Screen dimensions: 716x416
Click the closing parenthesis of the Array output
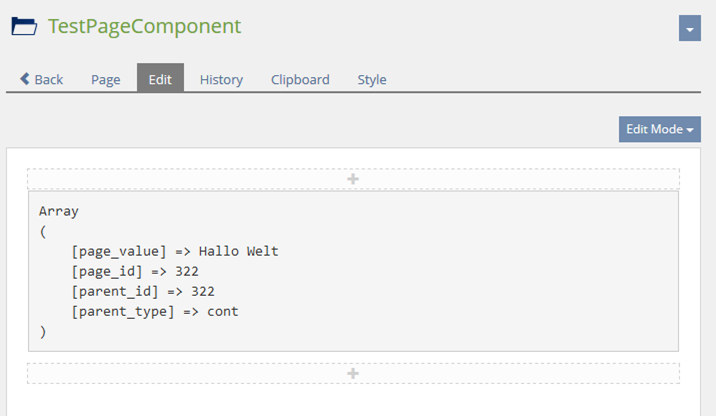tap(43, 331)
